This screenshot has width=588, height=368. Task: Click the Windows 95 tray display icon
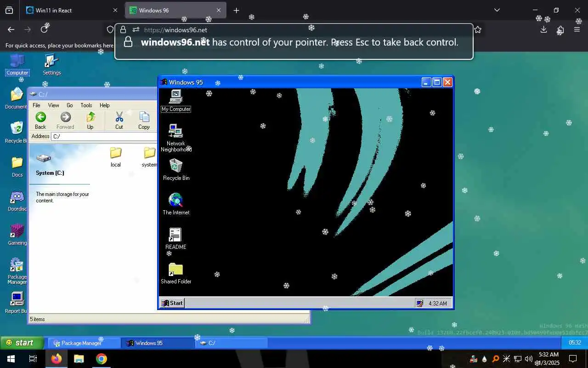419,303
